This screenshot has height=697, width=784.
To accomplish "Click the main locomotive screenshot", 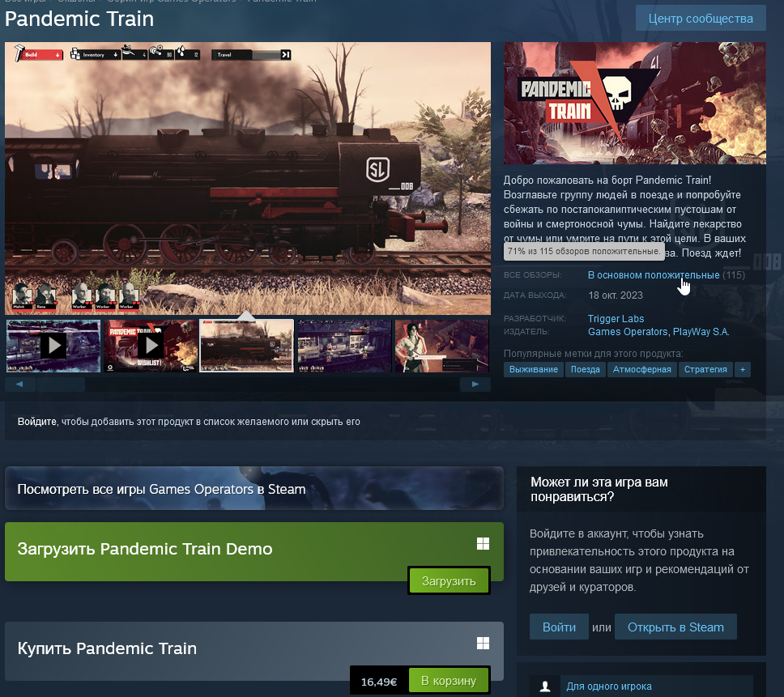I will 248,178.
